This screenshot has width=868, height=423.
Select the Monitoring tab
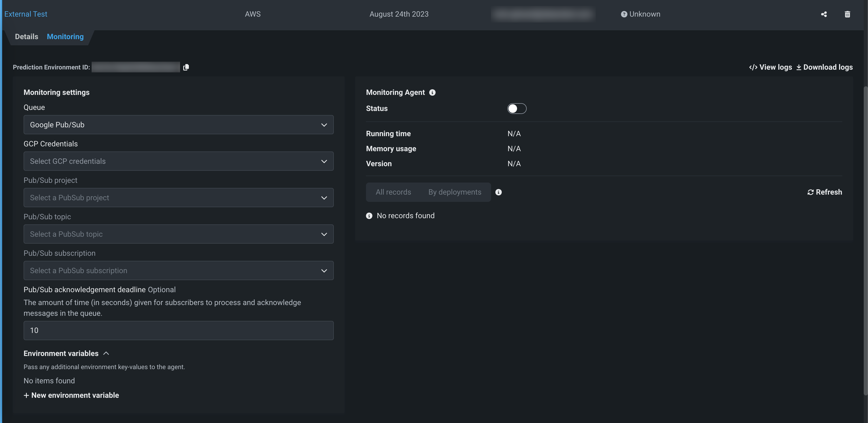coord(65,36)
